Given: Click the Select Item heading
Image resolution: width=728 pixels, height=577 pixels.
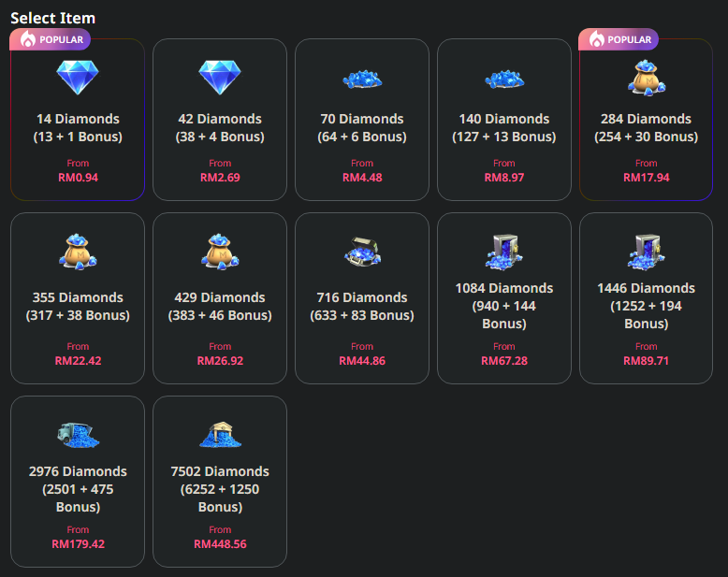Looking at the screenshot, I should click(52, 18).
